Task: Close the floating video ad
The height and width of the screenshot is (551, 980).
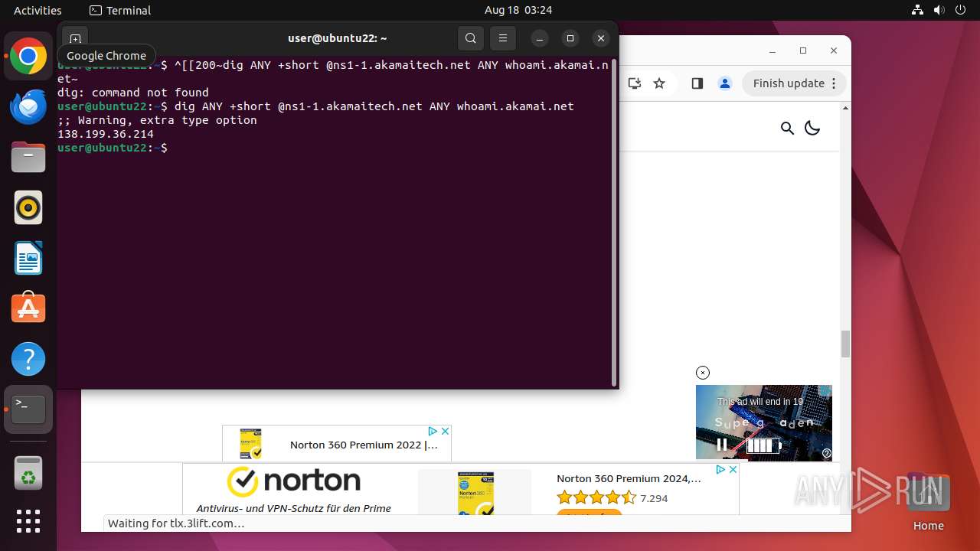Action: click(703, 373)
